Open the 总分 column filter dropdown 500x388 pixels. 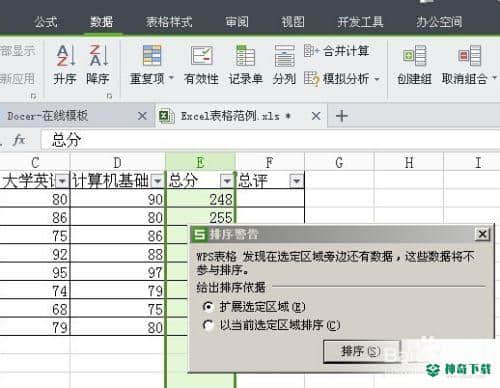[227, 181]
